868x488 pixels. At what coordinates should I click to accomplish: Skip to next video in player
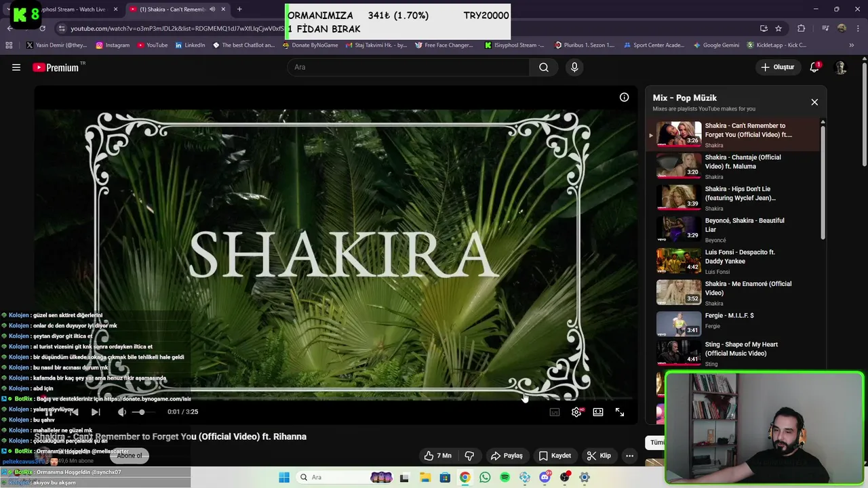tap(96, 411)
